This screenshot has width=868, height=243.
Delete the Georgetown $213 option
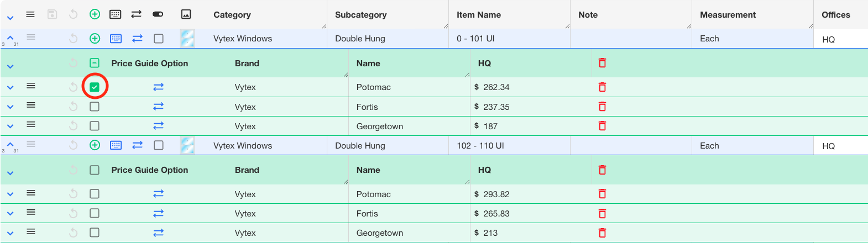602,233
